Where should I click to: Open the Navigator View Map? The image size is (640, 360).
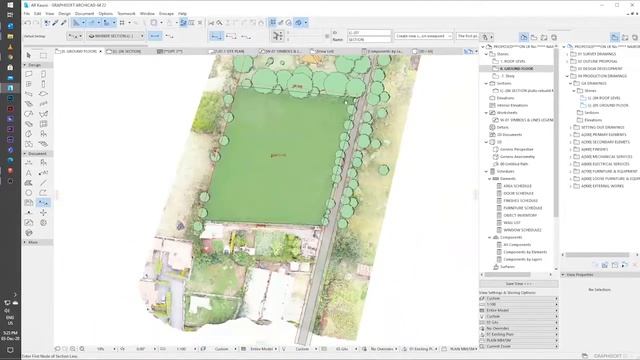[x=534, y=37]
